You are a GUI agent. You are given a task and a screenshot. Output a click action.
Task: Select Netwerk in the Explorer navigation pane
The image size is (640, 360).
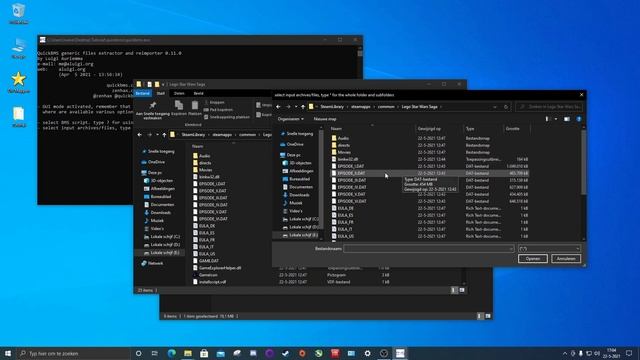(152, 263)
